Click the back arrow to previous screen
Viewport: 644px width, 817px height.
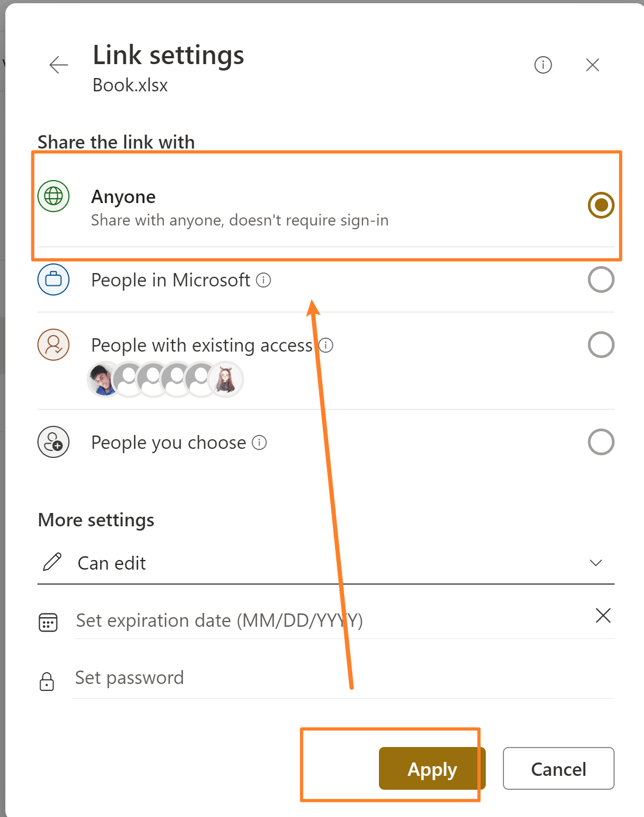(58, 65)
